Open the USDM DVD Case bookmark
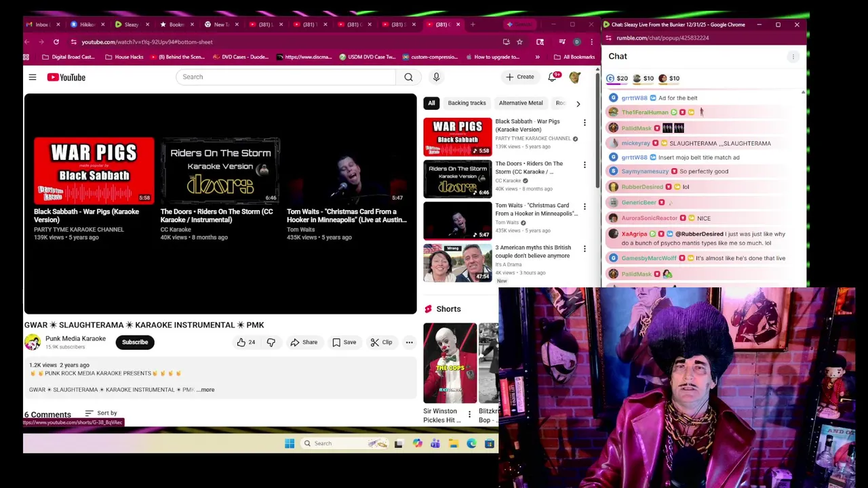 click(367, 57)
